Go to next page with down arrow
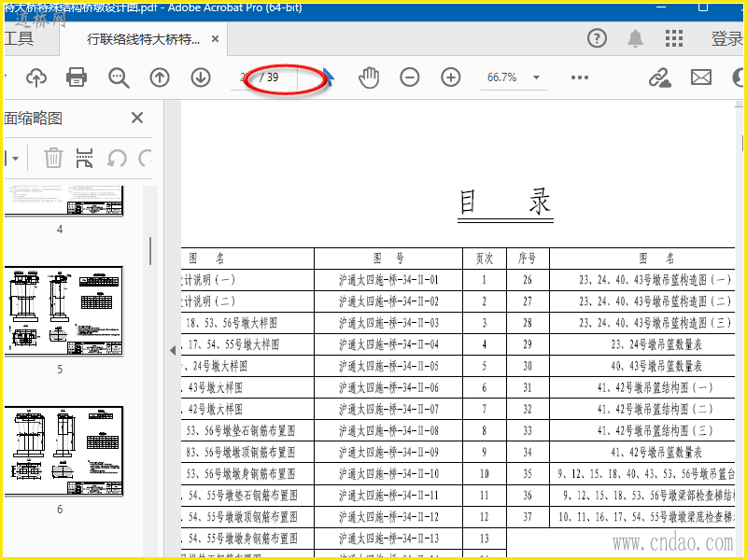747x560 pixels. click(x=201, y=77)
